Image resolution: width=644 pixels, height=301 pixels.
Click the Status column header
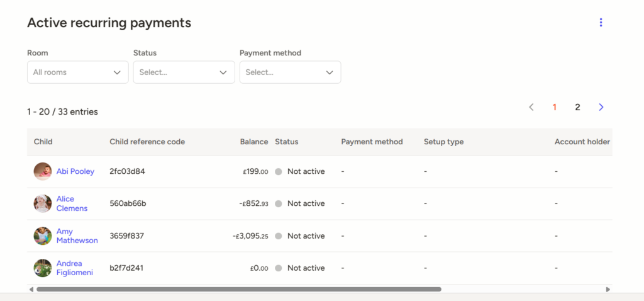(287, 142)
